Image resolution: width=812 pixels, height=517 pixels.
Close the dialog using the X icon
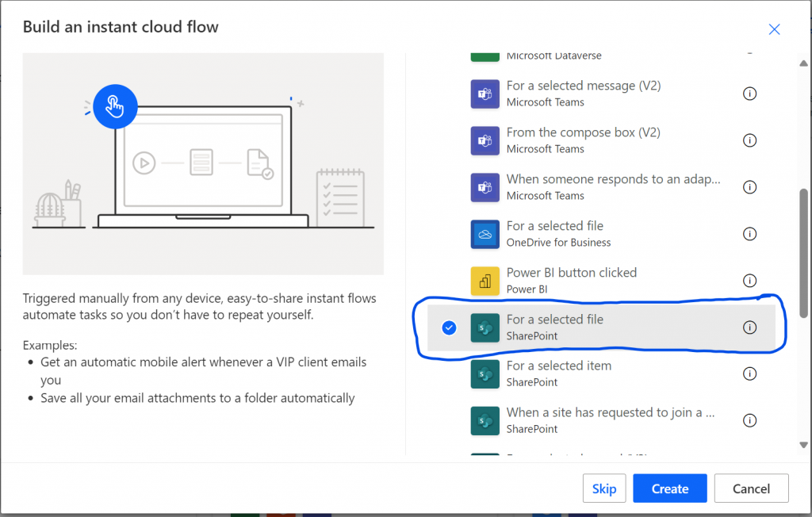pyautogui.click(x=775, y=29)
